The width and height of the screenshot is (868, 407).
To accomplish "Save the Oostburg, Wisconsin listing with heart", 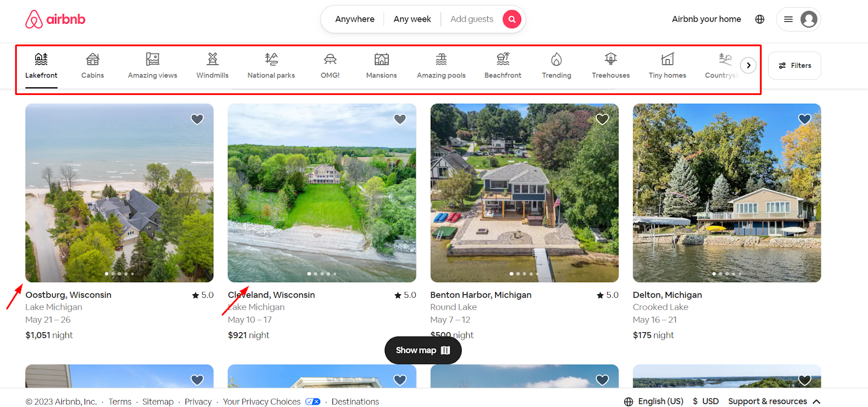I will (x=197, y=119).
